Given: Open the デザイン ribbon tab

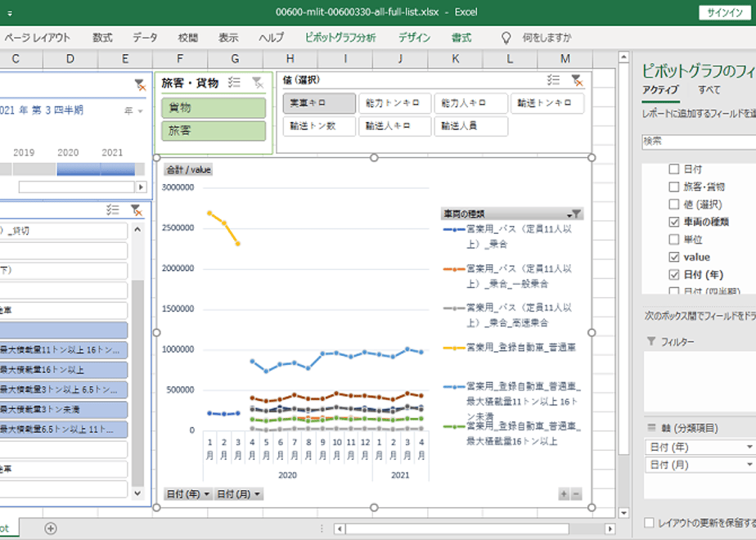Looking at the screenshot, I should (x=414, y=38).
